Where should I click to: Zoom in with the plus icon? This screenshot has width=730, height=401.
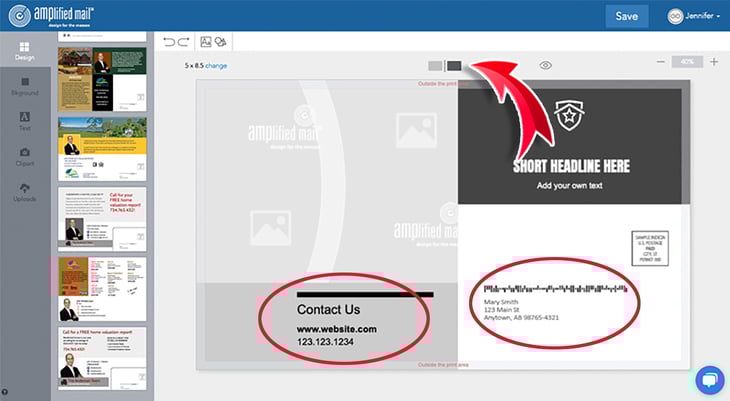tap(713, 62)
